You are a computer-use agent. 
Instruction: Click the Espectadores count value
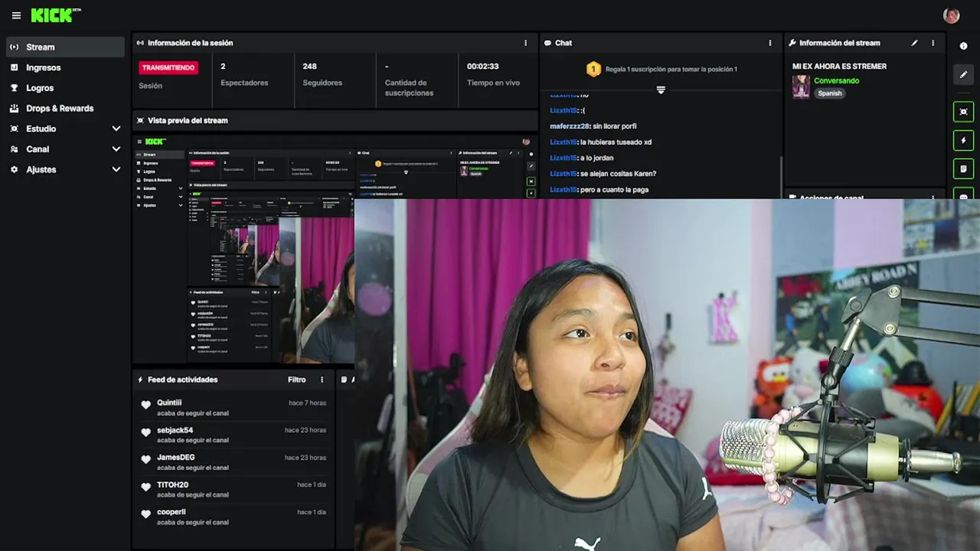tap(223, 67)
